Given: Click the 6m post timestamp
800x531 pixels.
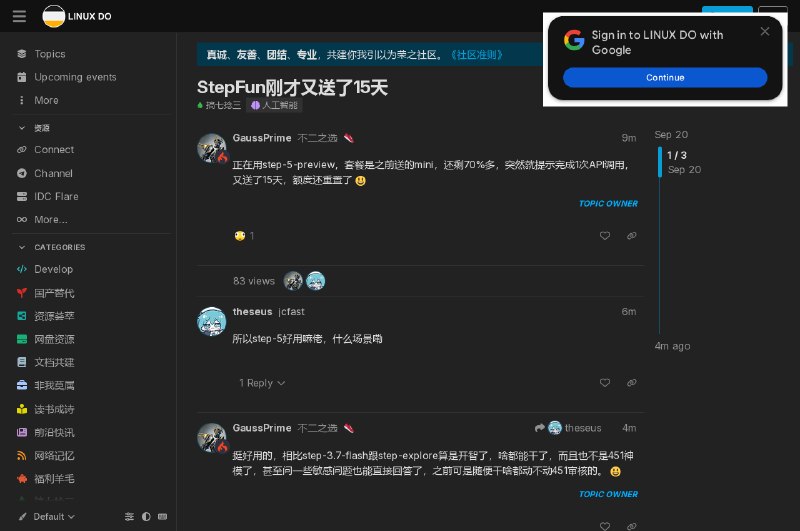Looking at the screenshot, I should (629, 312).
